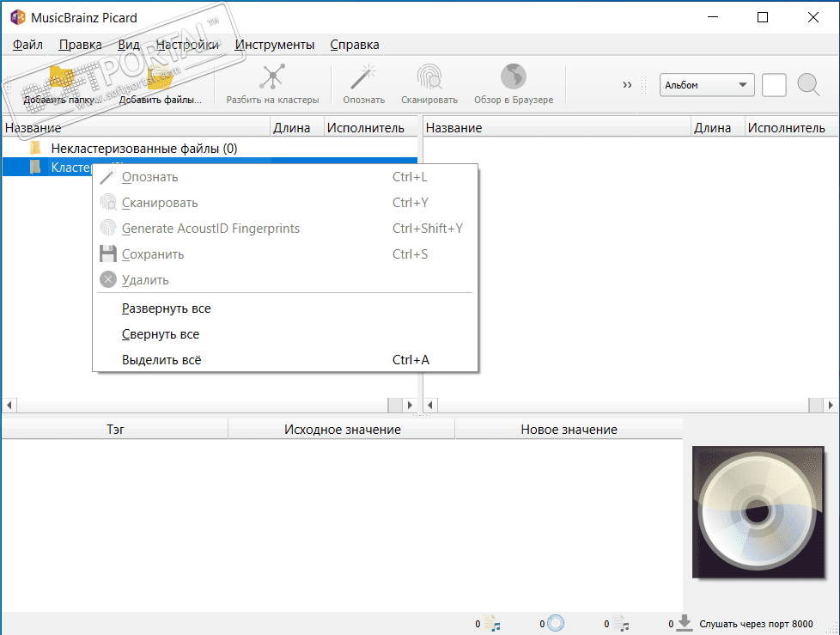Click the Кластеры folder icon in tree
Image resolution: width=840 pixels, height=635 pixels.
(35, 168)
